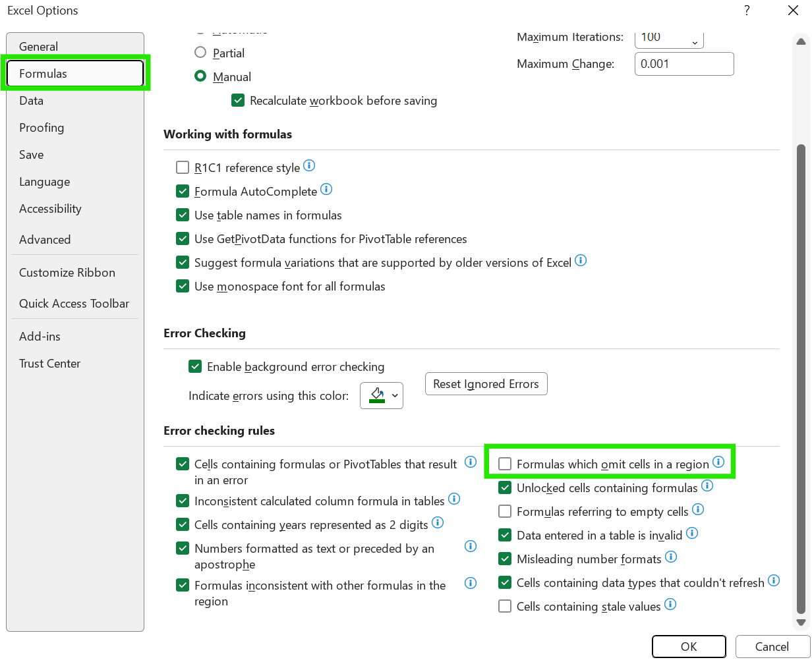This screenshot has width=812, height=664.
Task: Switch to the Advanced category
Action: (45, 240)
